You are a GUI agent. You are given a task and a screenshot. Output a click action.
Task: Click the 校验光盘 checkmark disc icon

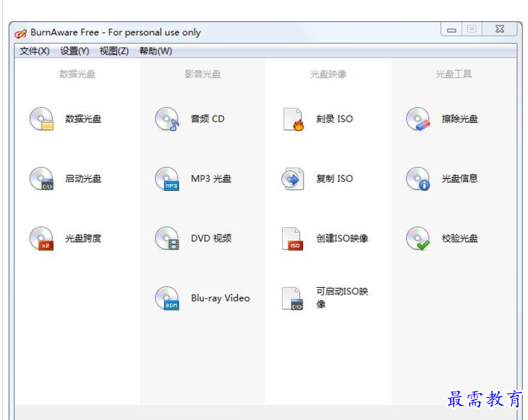[x=418, y=238]
